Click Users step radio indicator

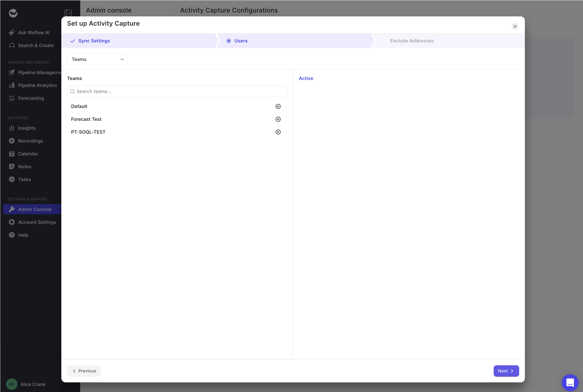(x=229, y=41)
